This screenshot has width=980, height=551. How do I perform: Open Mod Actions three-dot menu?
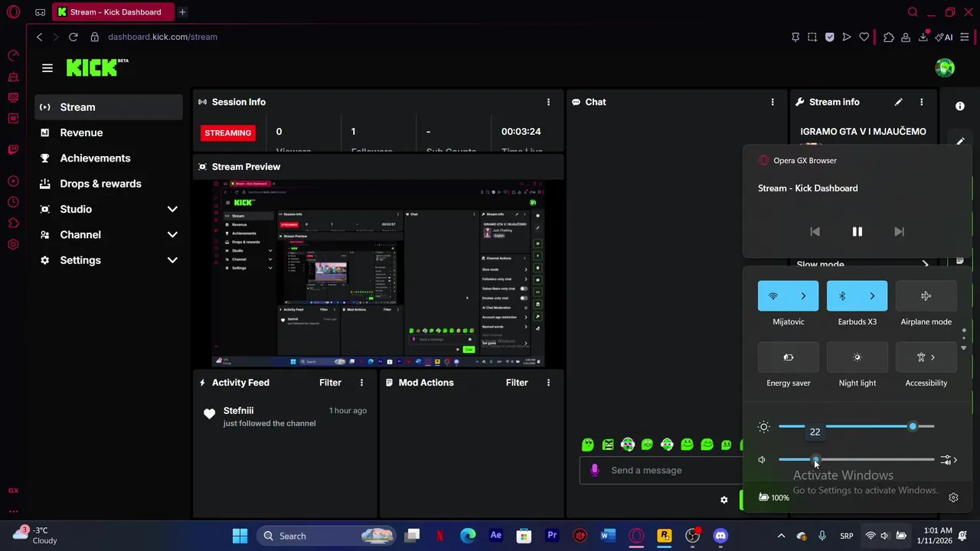(x=548, y=383)
